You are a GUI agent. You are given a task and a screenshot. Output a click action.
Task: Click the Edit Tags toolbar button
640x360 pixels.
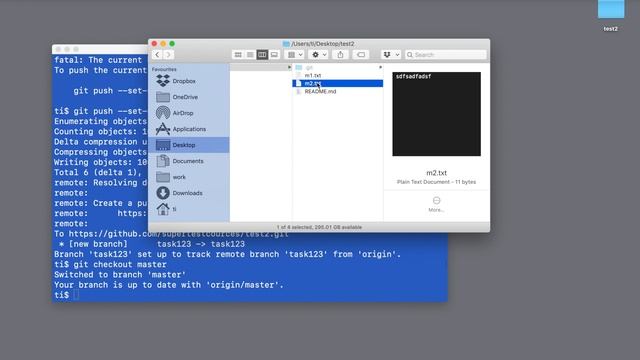[x=361, y=55]
